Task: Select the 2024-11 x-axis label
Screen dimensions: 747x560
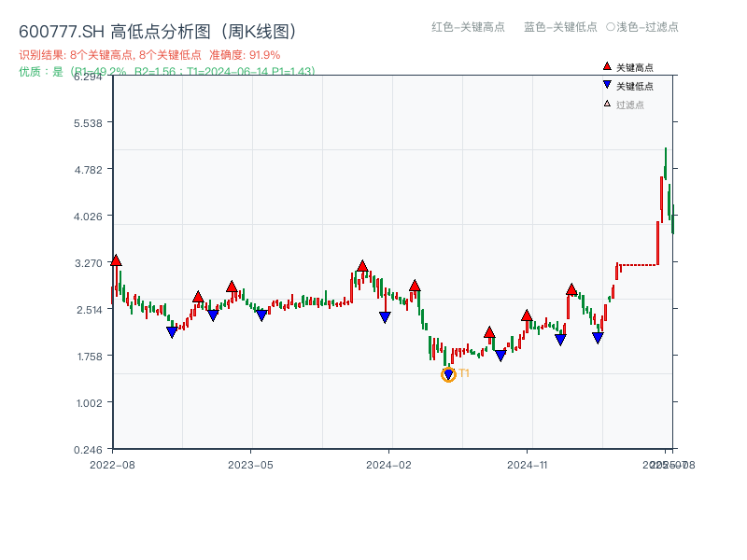Action: tap(528, 464)
